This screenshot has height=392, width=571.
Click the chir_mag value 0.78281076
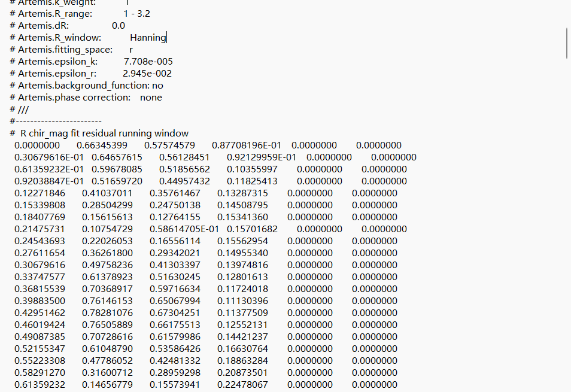pos(107,313)
